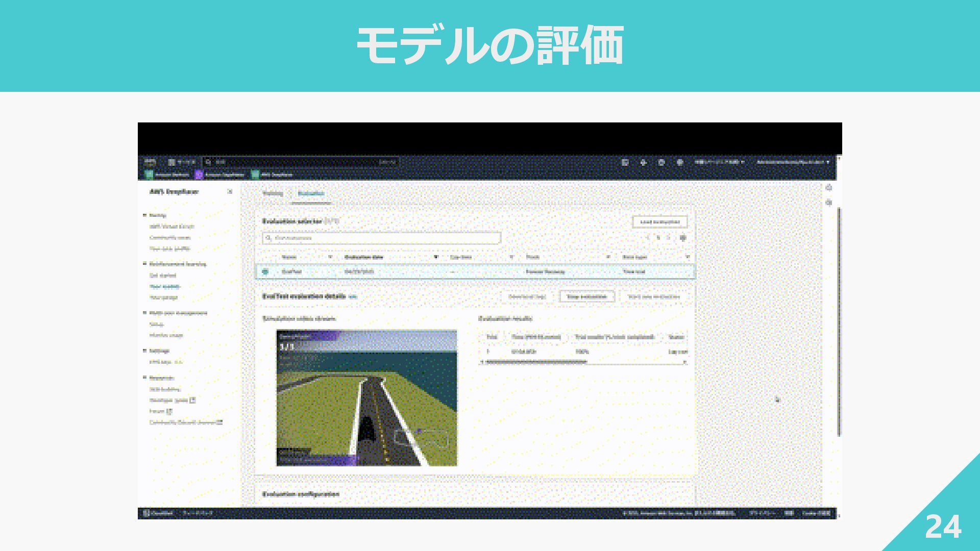This screenshot has height=551, width=980.
Task: Click table preferences gear in Evaluation selector
Action: pos(683,238)
